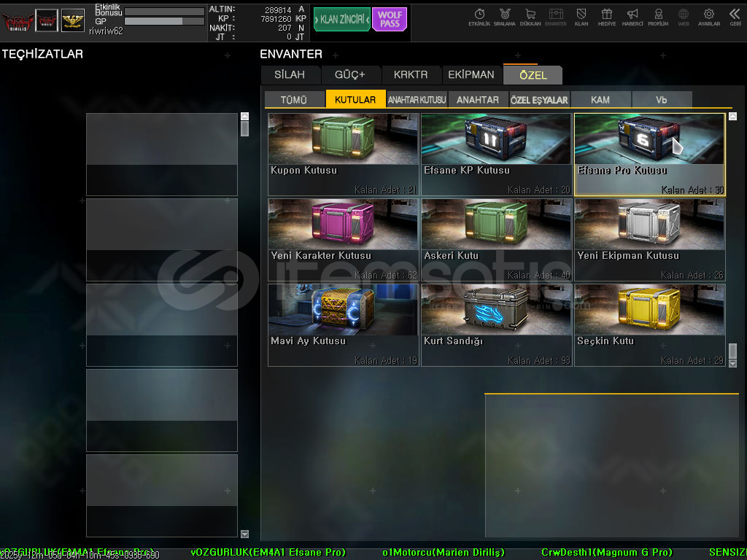Screen dimensions: 747x560
Task: Click ticker text CrwDesth1(Magnum G Pro)
Action: [607, 553]
